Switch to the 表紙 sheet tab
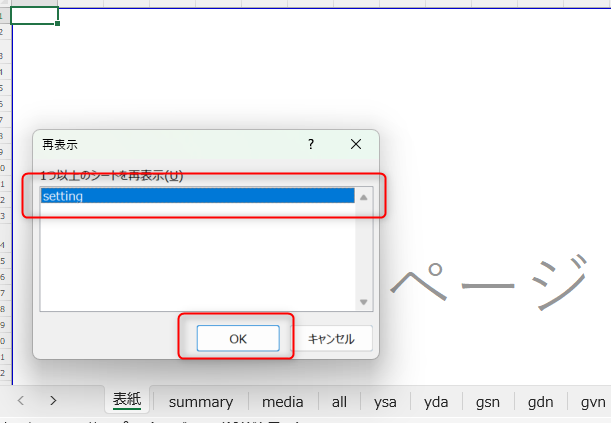This screenshot has height=423, width=611. coord(127,401)
